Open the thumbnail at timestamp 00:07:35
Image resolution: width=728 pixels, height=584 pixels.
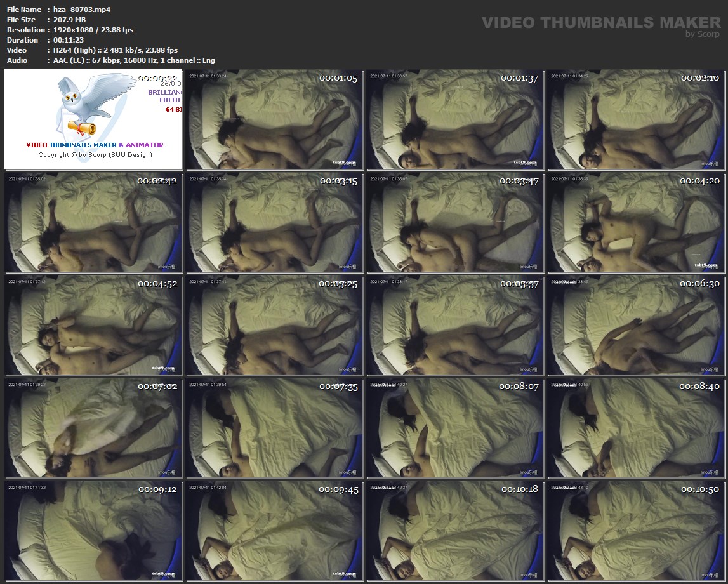(x=274, y=428)
